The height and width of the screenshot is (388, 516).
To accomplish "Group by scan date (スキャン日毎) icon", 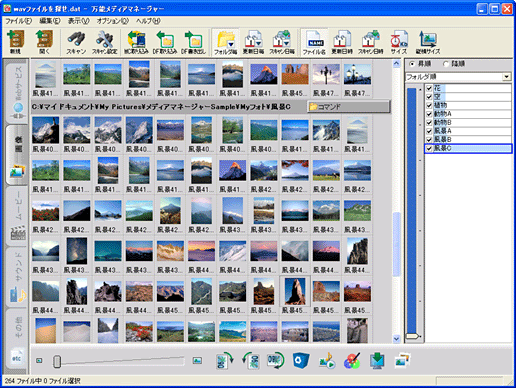I will click(282, 42).
